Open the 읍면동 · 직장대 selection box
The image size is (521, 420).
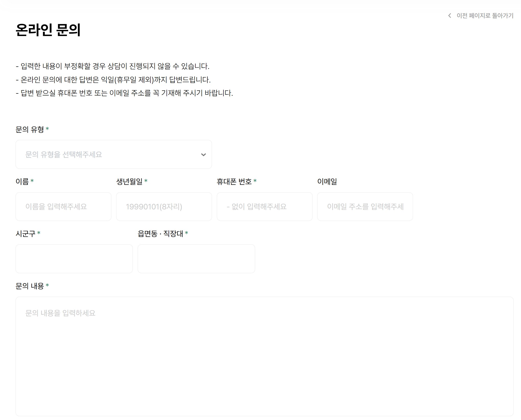click(196, 259)
